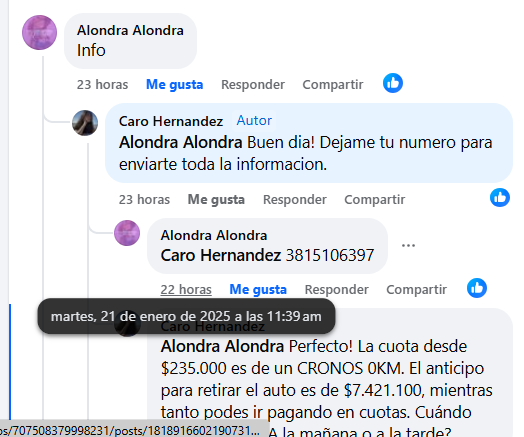Toggle Me gusta under the Info comment
This screenshot has height=437, width=524.
174,85
